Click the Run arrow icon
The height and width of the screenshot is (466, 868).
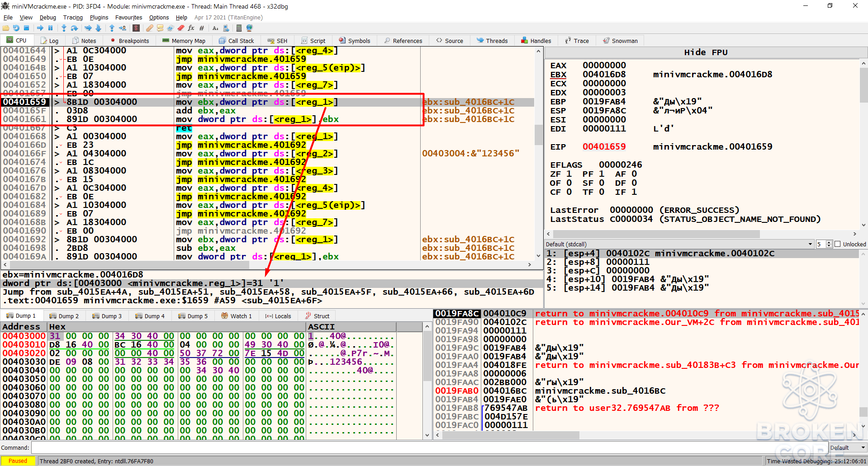[x=40, y=28]
